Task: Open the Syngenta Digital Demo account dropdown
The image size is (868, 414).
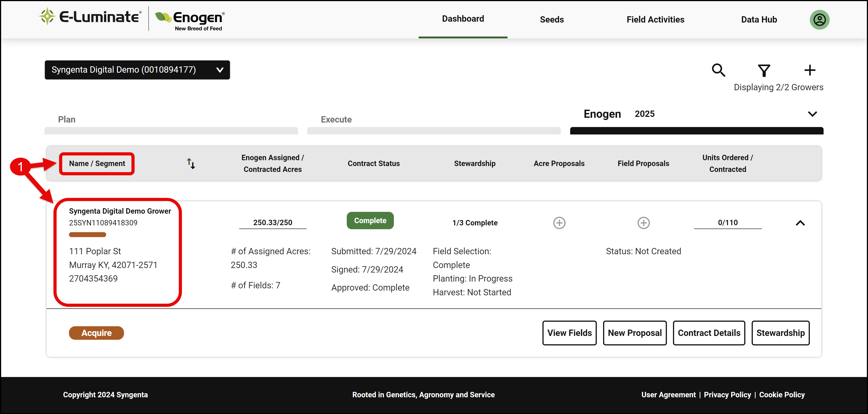Action: pyautogui.click(x=137, y=70)
